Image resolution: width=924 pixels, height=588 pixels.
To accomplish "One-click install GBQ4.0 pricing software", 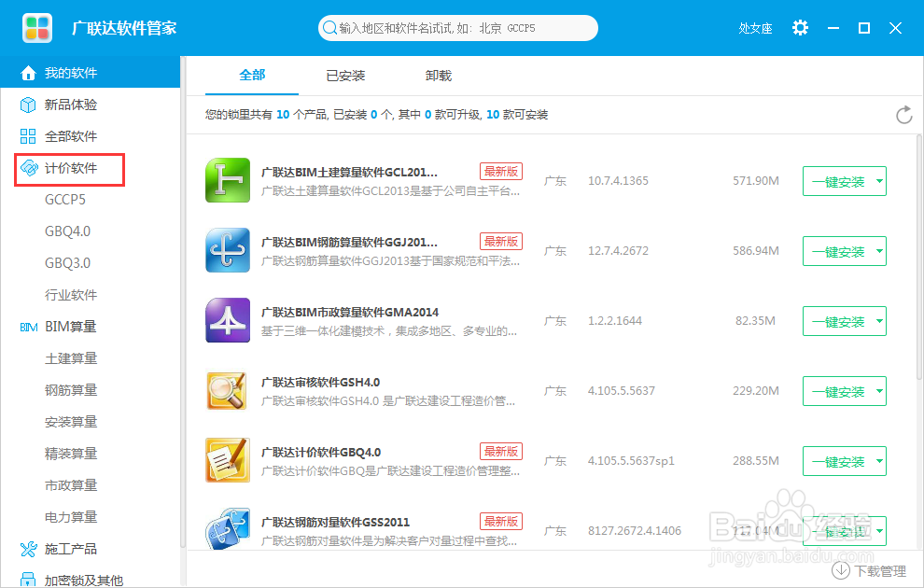I will pos(837,461).
